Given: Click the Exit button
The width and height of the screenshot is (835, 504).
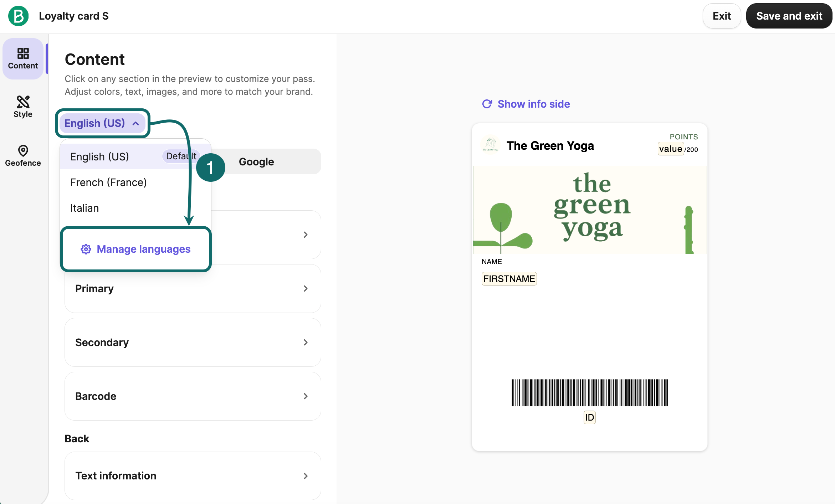Looking at the screenshot, I should click(722, 16).
